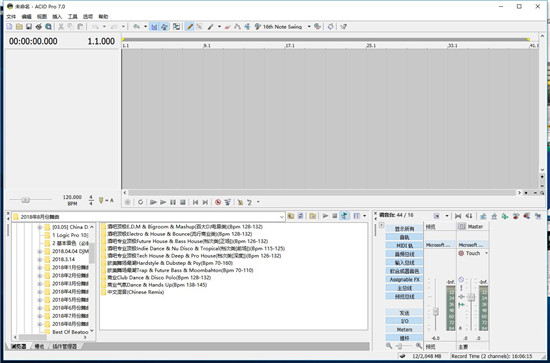Go up one folder in explorer
Image resolution: width=550 pixels, height=363 pixels.
pyautogui.click(x=291, y=216)
